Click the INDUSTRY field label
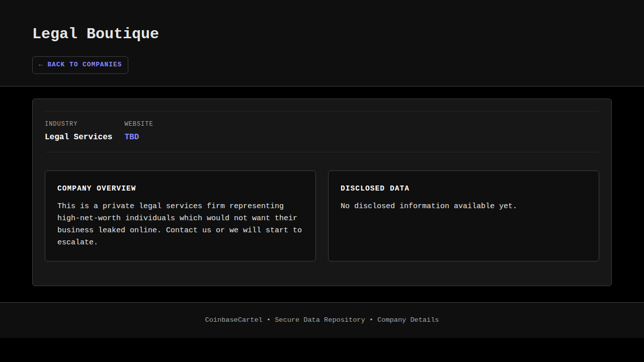This screenshot has width=644, height=362. click(61, 124)
